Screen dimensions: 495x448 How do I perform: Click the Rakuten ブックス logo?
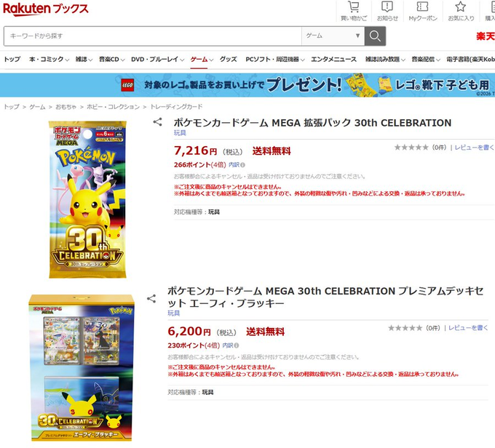click(45, 9)
